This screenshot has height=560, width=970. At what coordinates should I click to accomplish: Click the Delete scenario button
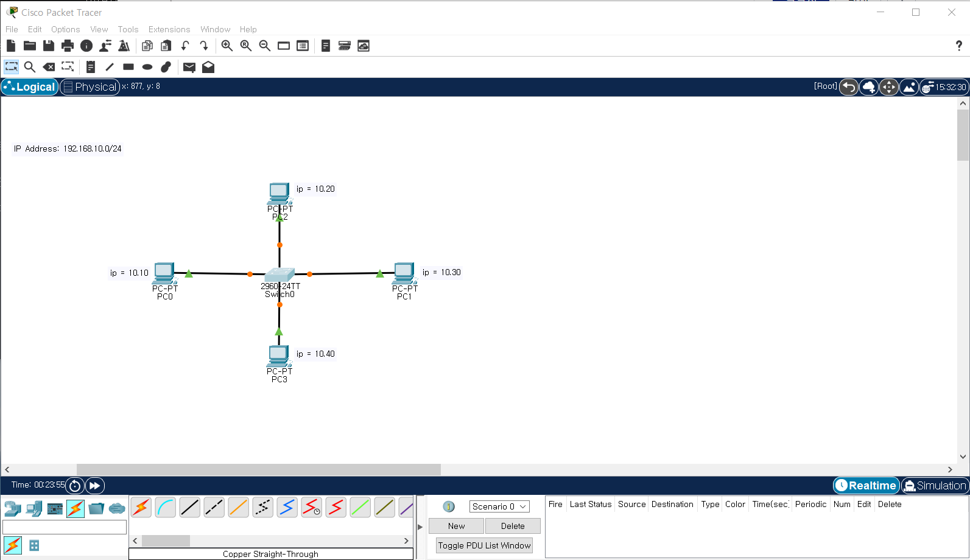513,526
